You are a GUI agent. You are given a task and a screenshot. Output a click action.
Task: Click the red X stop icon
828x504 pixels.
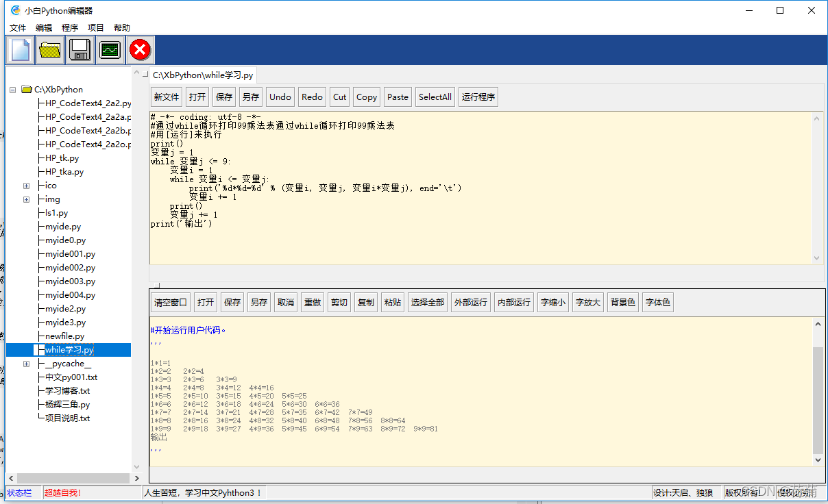[x=141, y=51]
